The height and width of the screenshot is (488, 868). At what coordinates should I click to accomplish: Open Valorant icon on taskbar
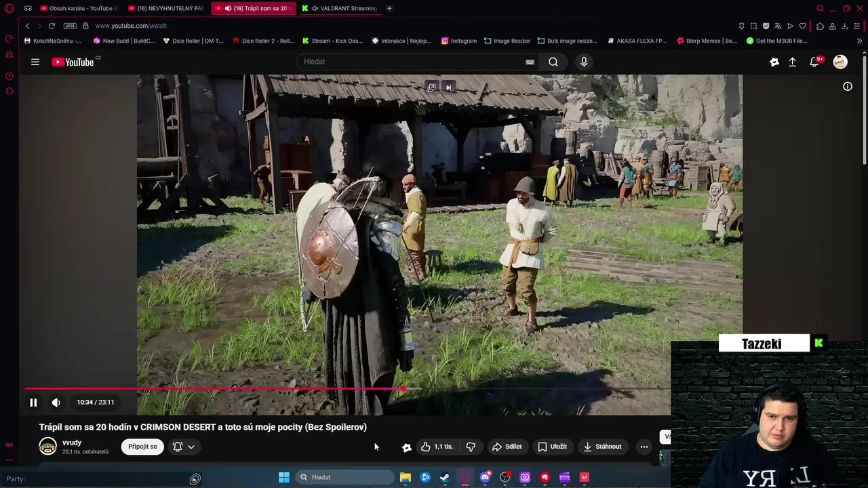(585, 477)
